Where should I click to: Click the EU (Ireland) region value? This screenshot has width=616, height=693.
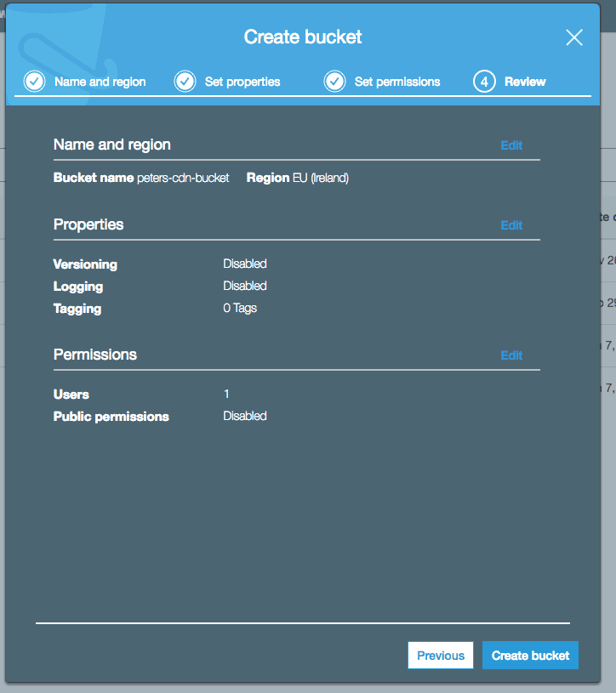point(320,179)
